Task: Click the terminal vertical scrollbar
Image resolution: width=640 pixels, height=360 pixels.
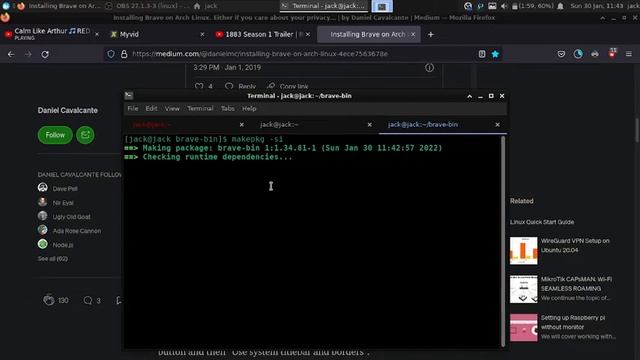Action: click(503, 241)
